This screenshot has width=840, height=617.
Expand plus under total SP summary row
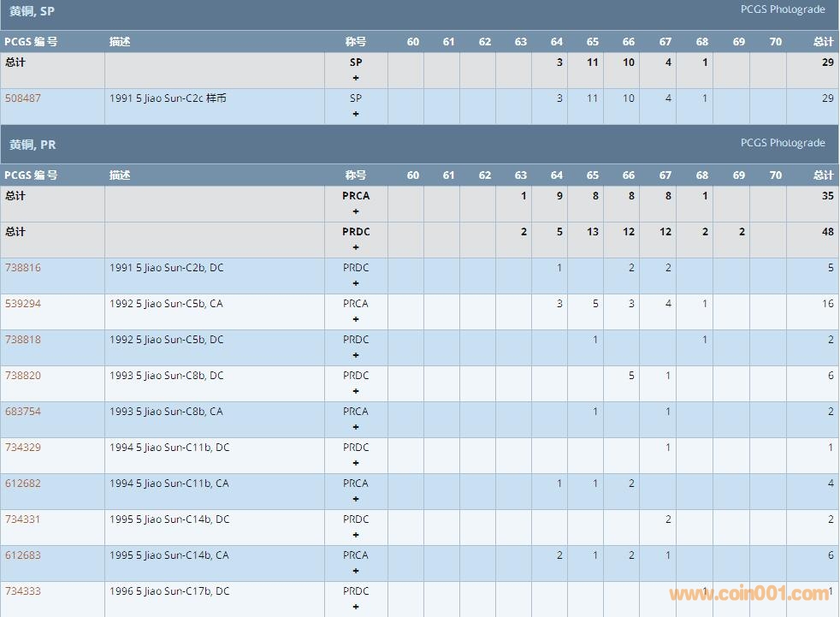click(x=356, y=78)
